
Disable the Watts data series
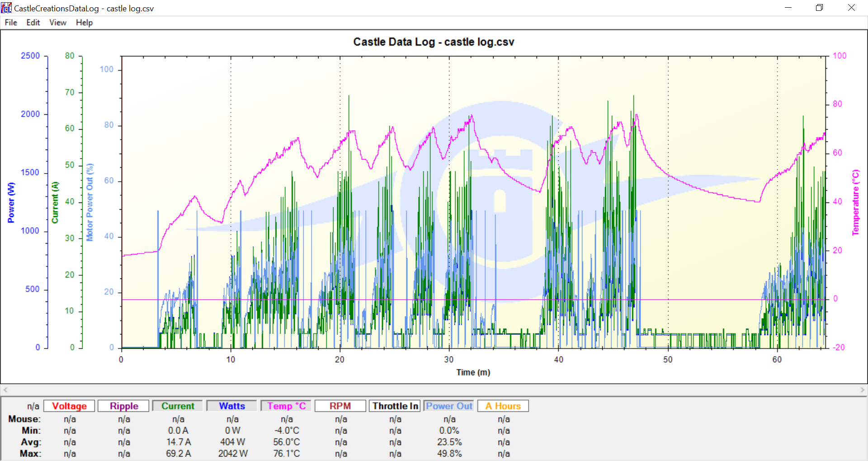(232, 406)
